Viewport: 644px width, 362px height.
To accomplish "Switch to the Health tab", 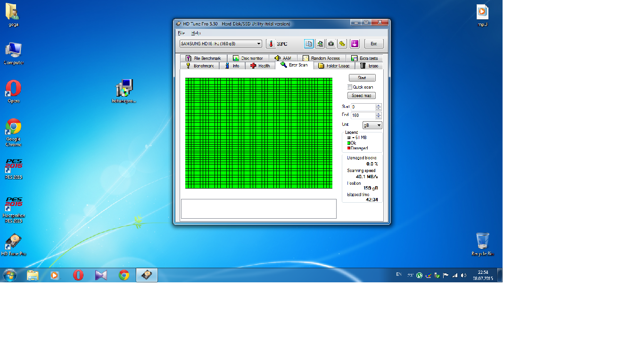I will pyautogui.click(x=260, y=66).
